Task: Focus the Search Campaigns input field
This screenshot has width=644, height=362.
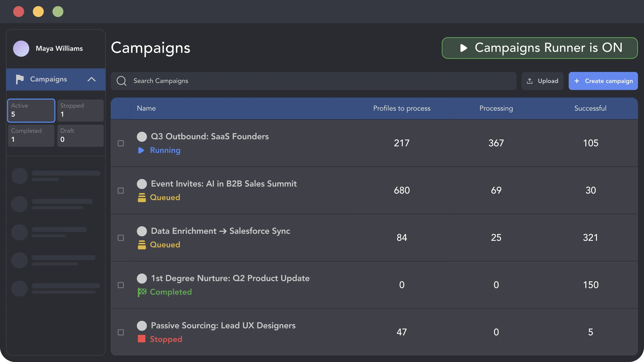Action: 313,81
